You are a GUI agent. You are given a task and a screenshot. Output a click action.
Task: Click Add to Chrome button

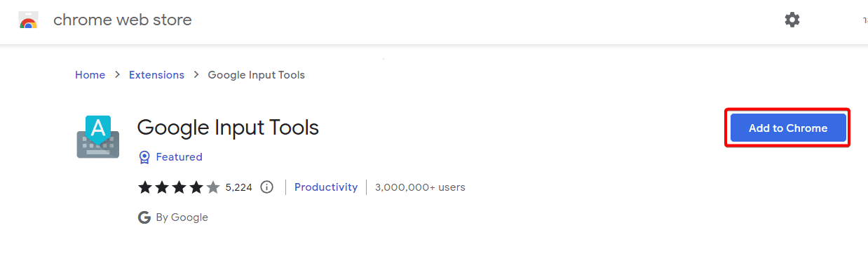pos(788,128)
